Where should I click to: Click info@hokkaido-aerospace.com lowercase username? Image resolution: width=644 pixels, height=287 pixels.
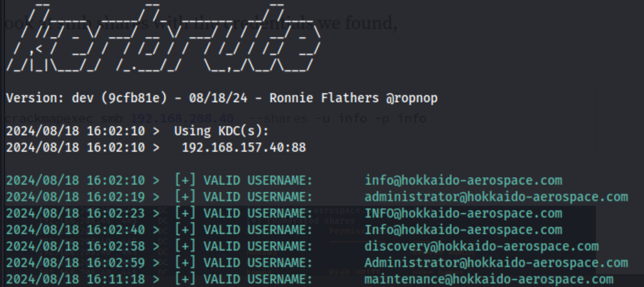tap(463, 181)
